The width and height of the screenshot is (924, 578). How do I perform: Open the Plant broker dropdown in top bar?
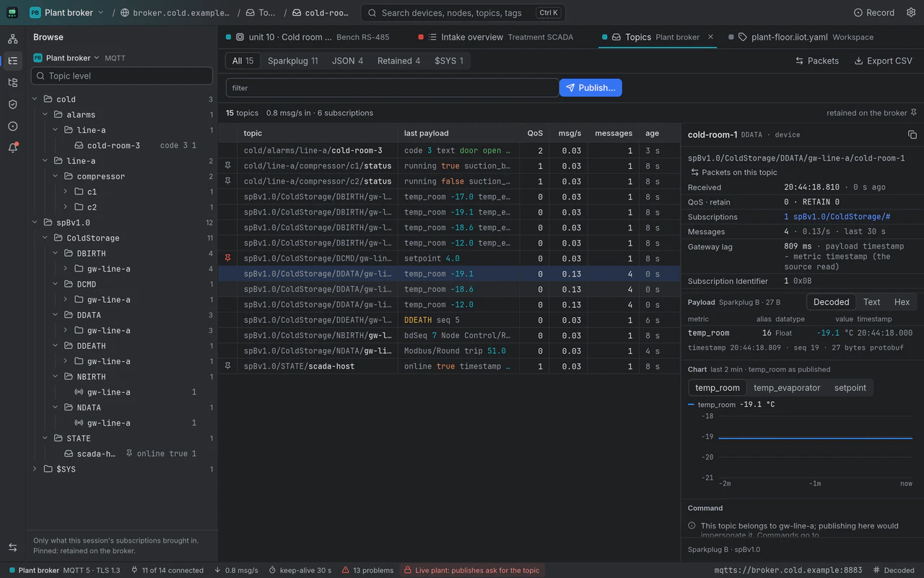pyautogui.click(x=67, y=13)
